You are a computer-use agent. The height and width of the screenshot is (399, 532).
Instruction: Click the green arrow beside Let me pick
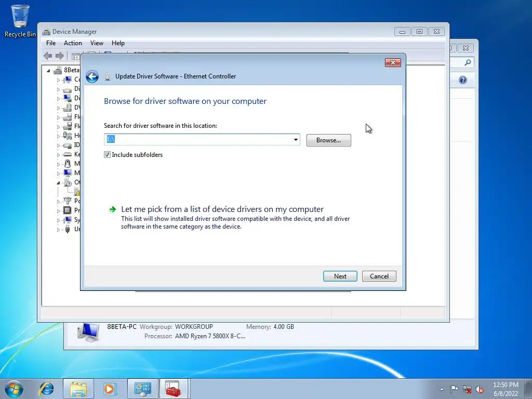112,209
